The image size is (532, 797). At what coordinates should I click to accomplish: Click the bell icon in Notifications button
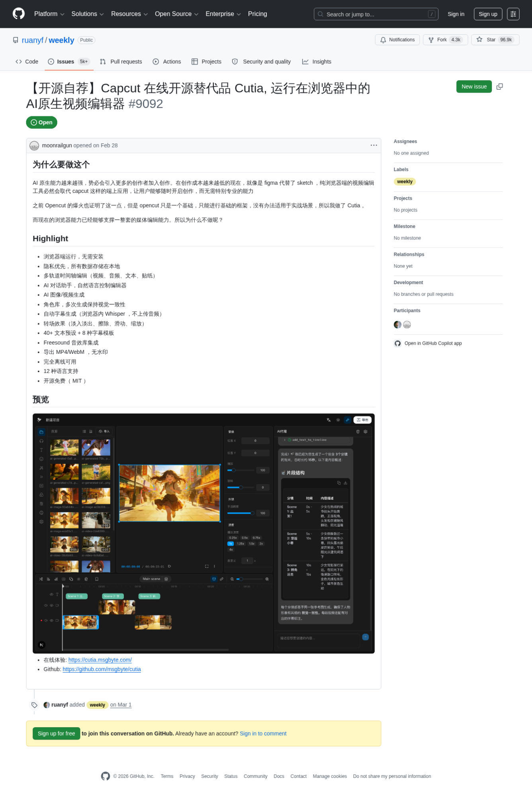(x=383, y=40)
